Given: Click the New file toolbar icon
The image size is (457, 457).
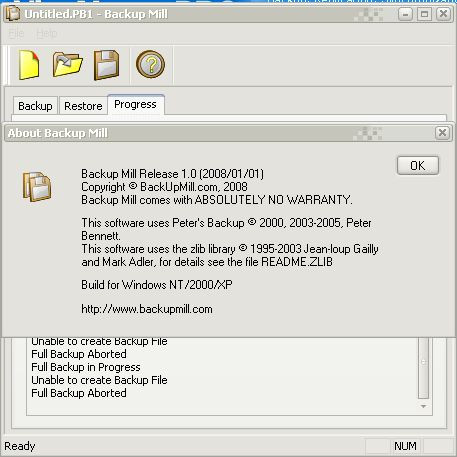Looking at the screenshot, I should [29, 65].
